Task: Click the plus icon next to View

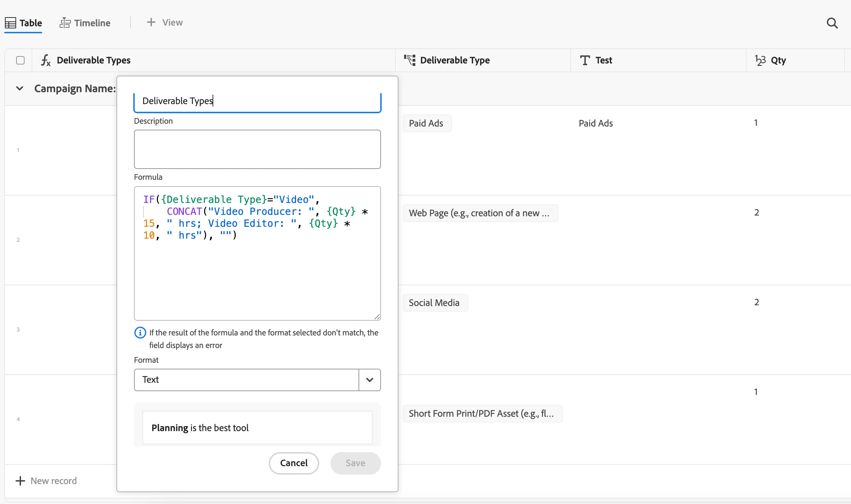Action: 151,22
